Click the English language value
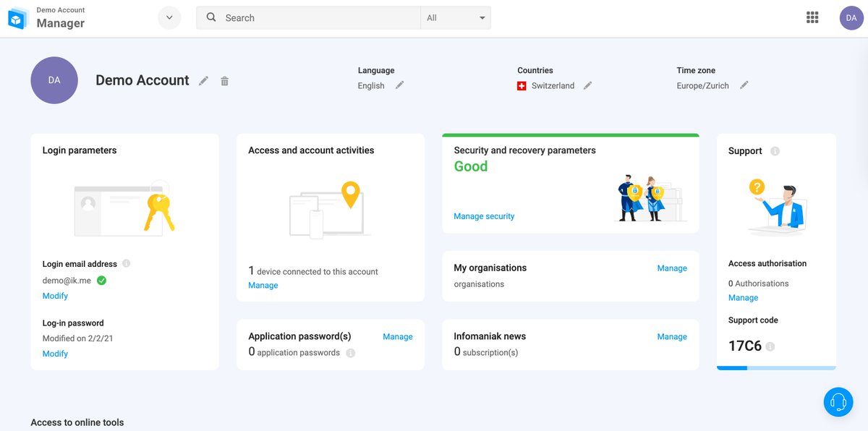The image size is (868, 431). (x=371, y=85)
